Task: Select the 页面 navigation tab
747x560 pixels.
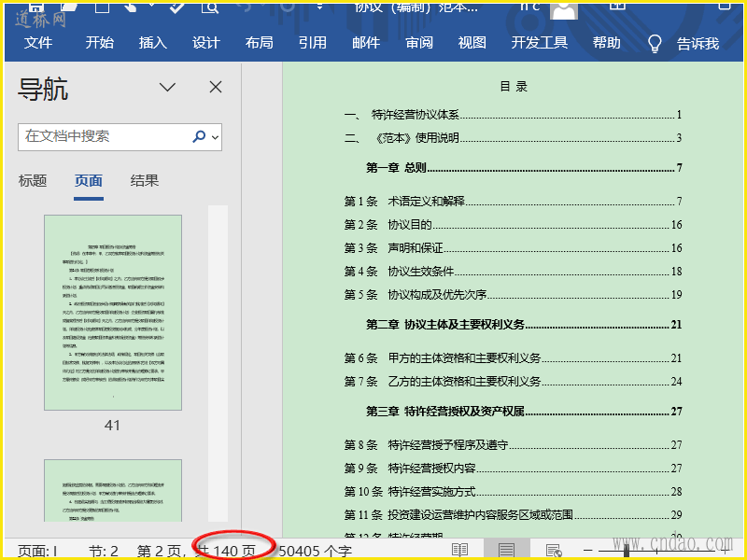Action: 89,181
